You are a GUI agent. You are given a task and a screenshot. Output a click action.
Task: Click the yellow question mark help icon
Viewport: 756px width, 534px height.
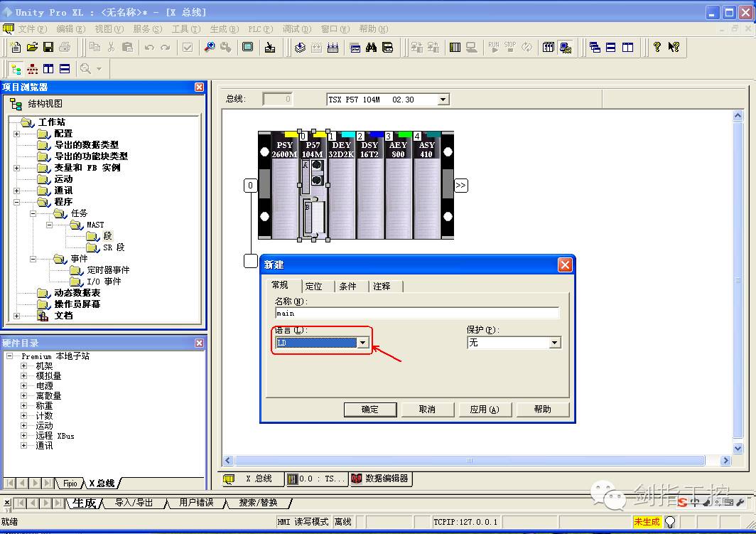(657, 47)
